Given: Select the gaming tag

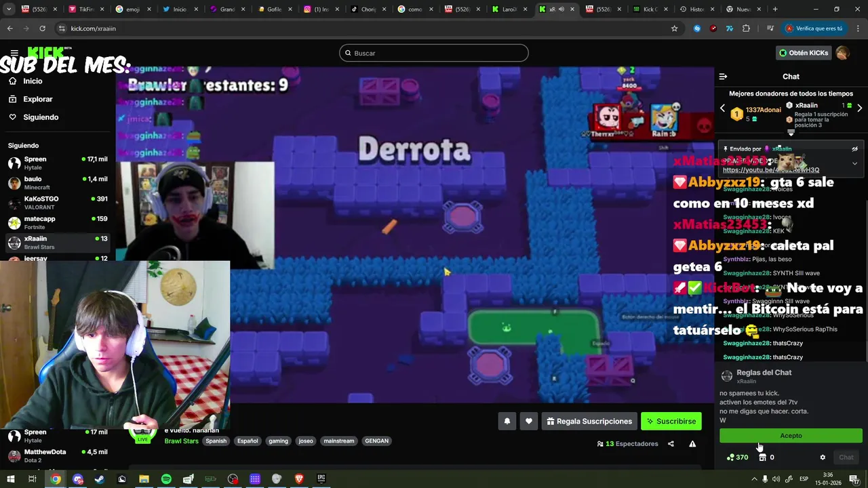Looking at the screenshot, I should click(x=278, y=441).
